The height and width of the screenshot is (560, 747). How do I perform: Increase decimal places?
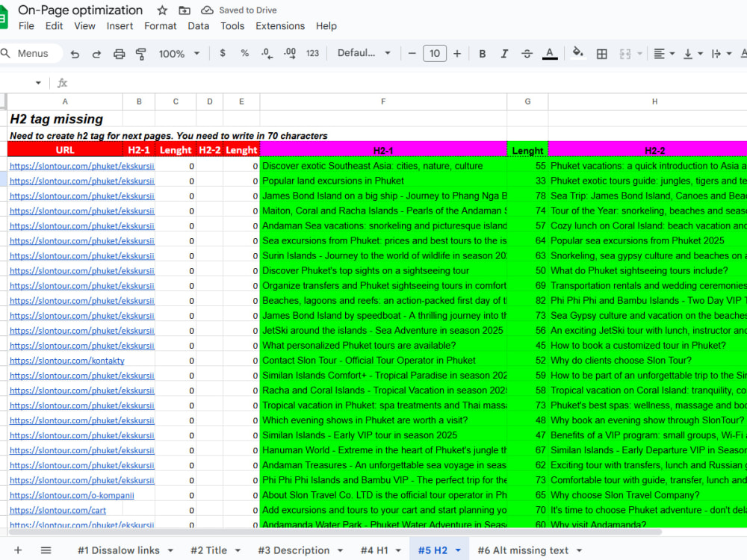(290, 53)
